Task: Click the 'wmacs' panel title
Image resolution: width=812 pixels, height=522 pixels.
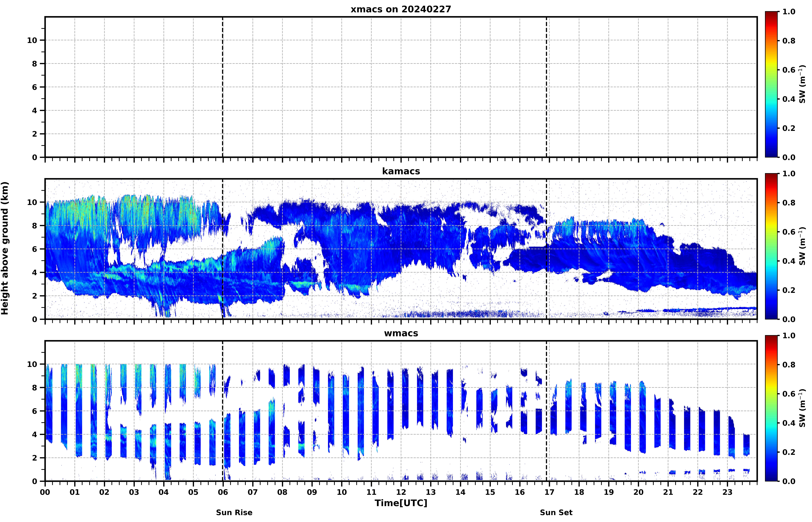Action: (x=401, y=333)
